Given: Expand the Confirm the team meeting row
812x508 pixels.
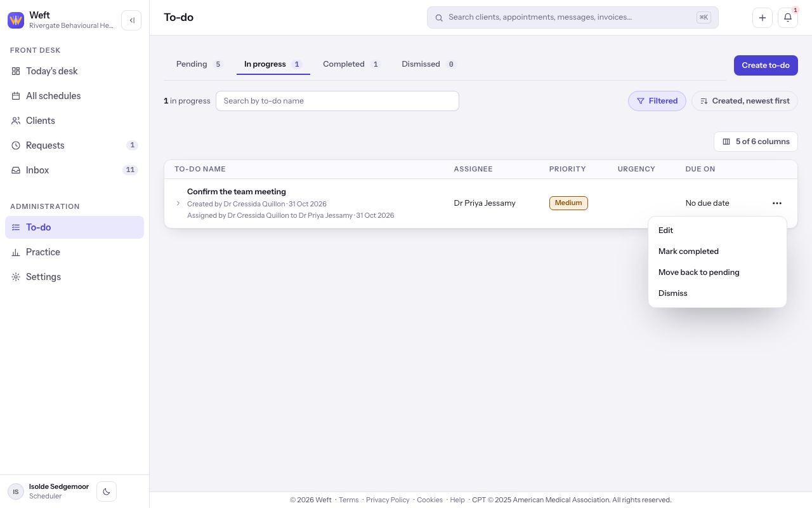Looking at the screenshot, I should (178, 203).
